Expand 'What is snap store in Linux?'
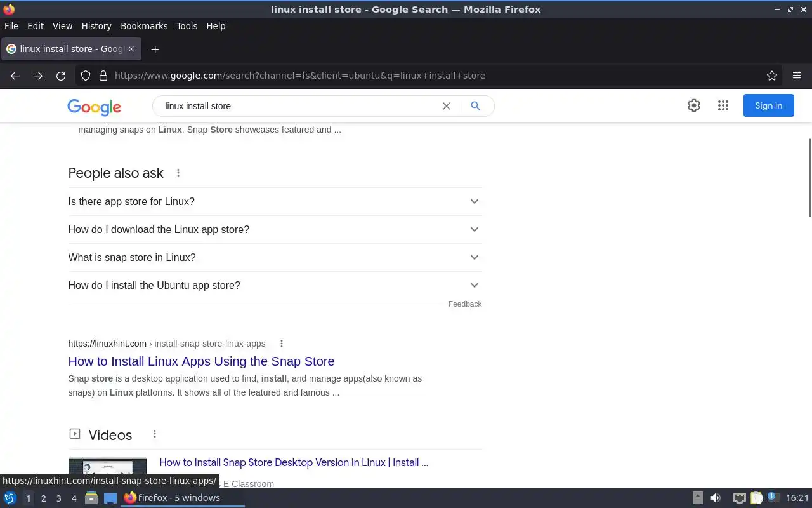Screen dimensions: 812x508 pyautogui.click(x=275, y=257)
